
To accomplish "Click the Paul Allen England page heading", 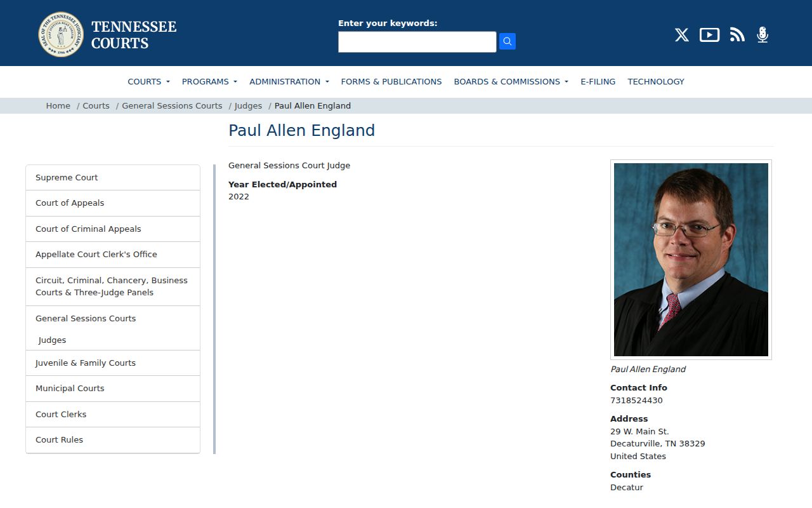I will pyautogui.click(x=301, y=131).
